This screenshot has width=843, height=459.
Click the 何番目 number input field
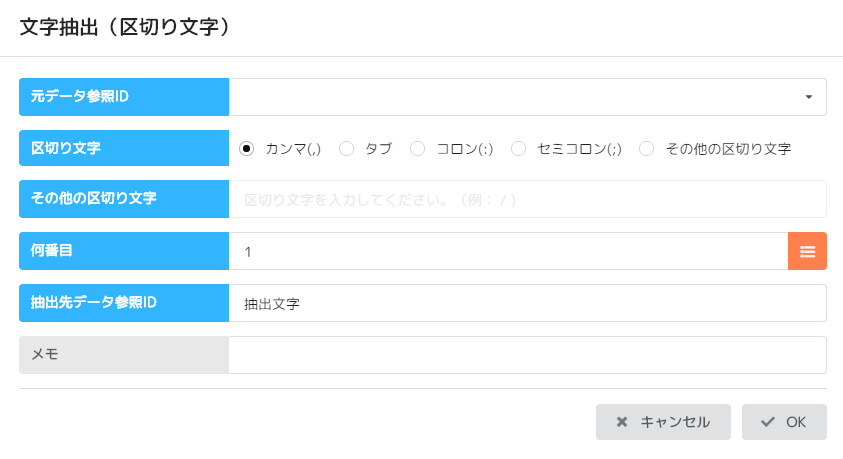[508, 251]
